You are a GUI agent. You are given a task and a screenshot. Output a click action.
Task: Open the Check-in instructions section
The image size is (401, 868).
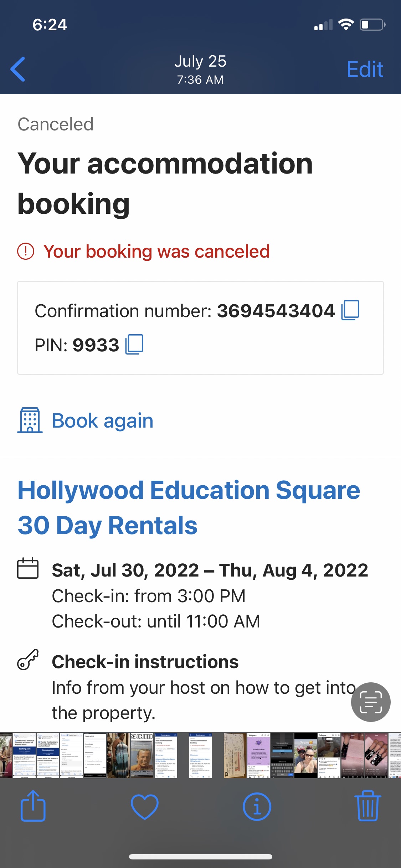(145, 662)
